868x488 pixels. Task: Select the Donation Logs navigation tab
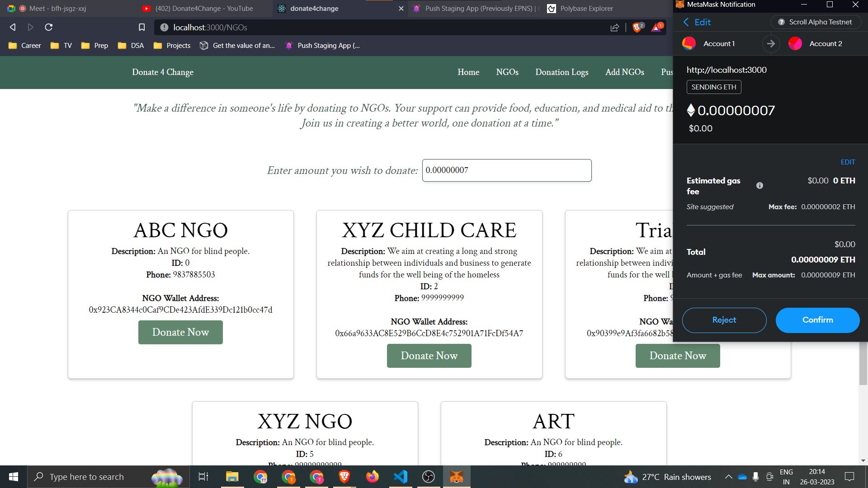pyautogui.click(x=561, y=72)
